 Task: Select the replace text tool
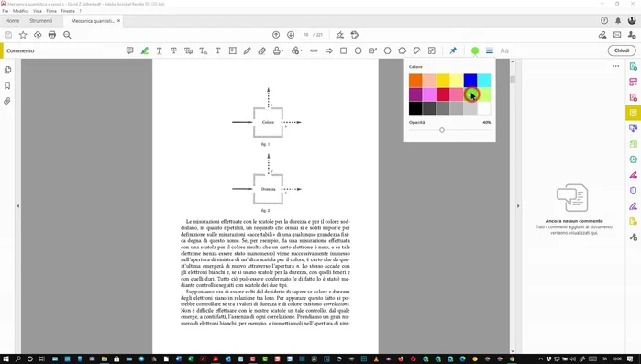pos(189,50)
